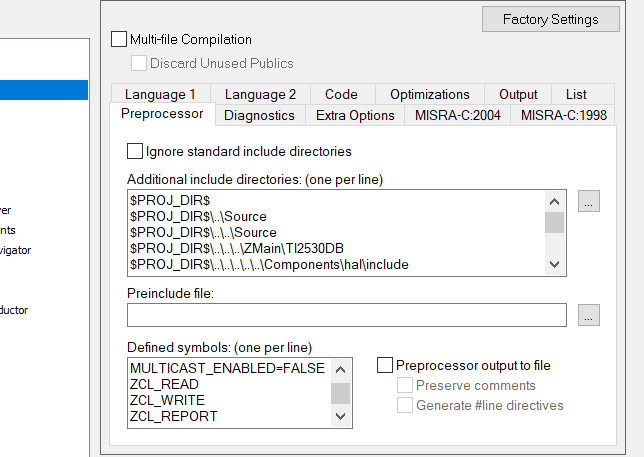Open the Extra Options tab
The image size is (644, 457).
point(355,115)
